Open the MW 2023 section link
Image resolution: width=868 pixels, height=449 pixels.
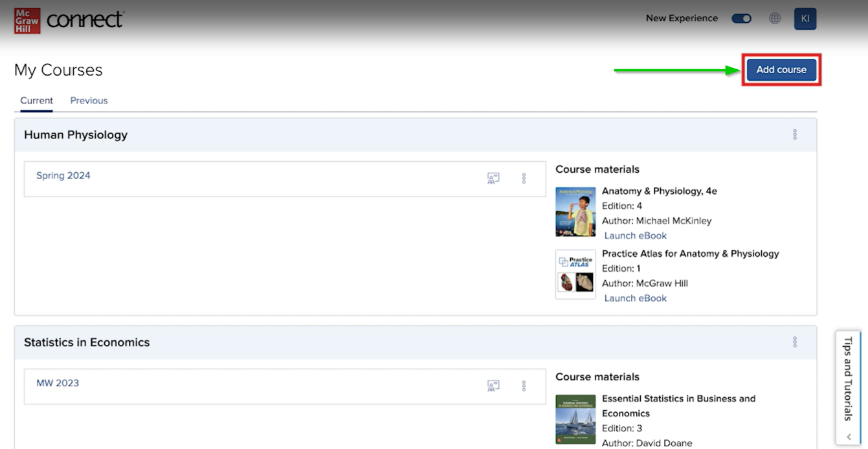coord(58,383)
